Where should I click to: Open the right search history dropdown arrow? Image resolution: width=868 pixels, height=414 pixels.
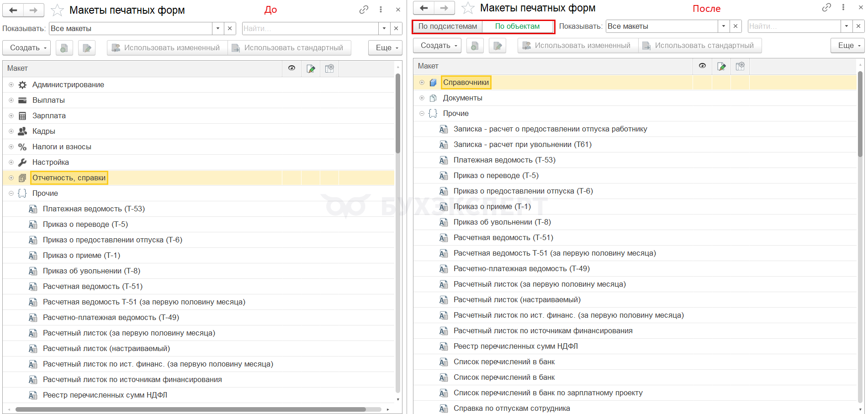tap(847, 26)
